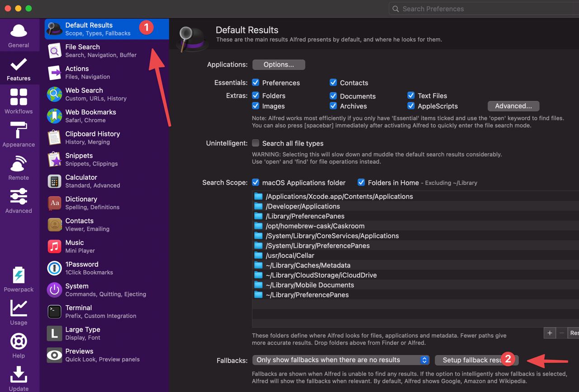This screenshot has width=579, height=392.
Task: Select the File Search feature label
Action: [82, 47]
